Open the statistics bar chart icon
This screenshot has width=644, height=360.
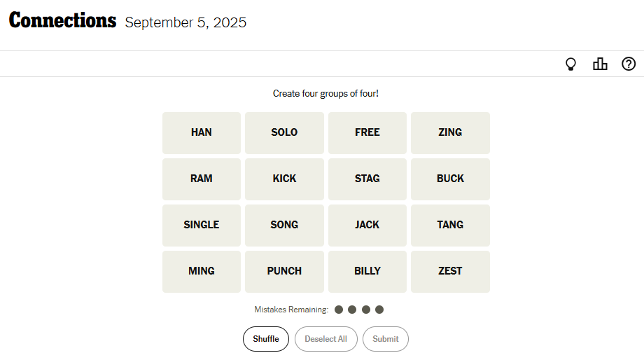pyautogui.click(x=600, y=64)
